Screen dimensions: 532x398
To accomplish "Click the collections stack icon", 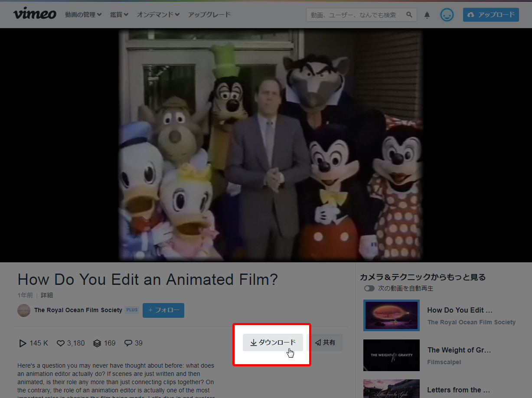I will point(97,343).
